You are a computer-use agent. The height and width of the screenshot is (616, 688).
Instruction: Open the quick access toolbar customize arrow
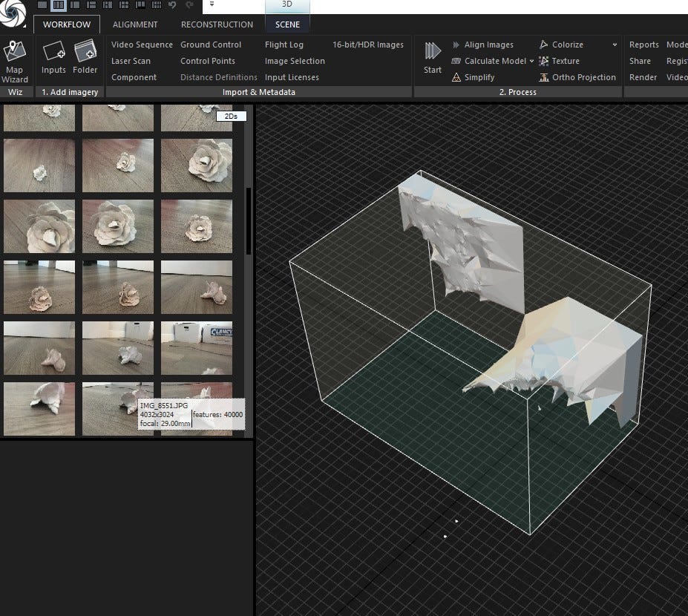click(212, 4)
